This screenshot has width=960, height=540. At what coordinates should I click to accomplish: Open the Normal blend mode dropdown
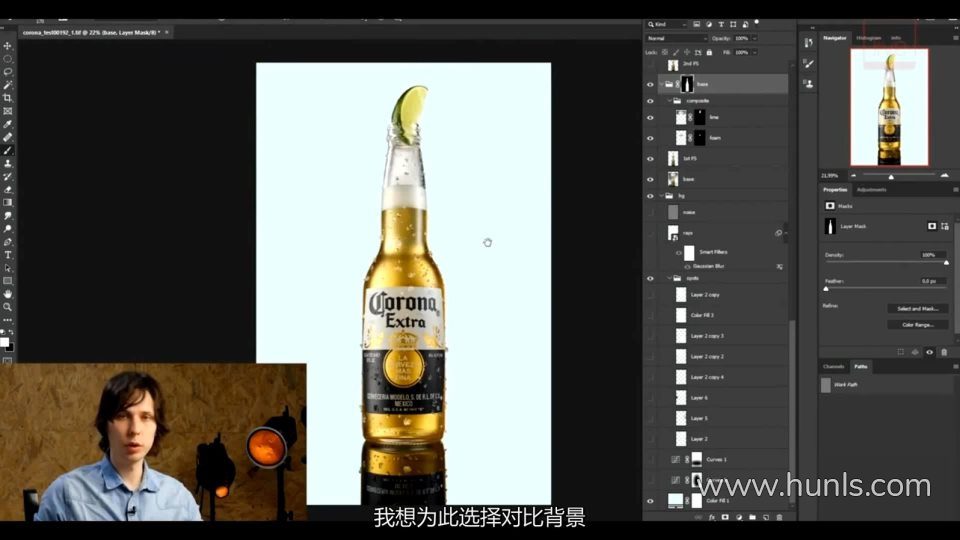click(x=677, y=39)
